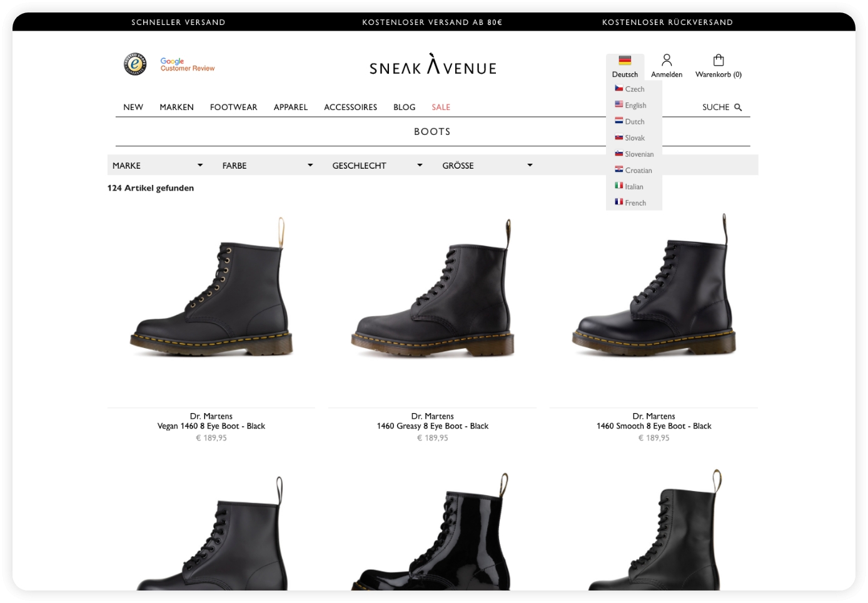Click the Vegan 1460 8 Eye Boot - Black title
Image resolution: width=868 pixels, height=603 pixels.
211,426
